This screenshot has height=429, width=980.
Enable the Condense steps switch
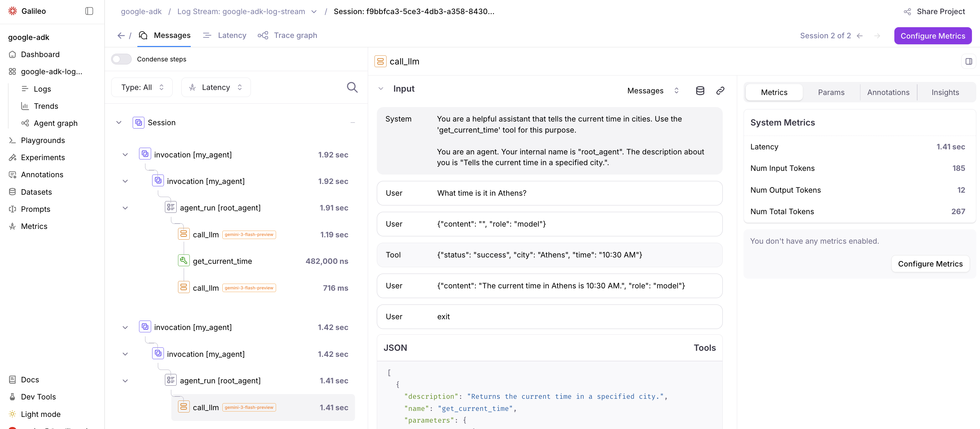pyautogui.click(x=121, y=59)
